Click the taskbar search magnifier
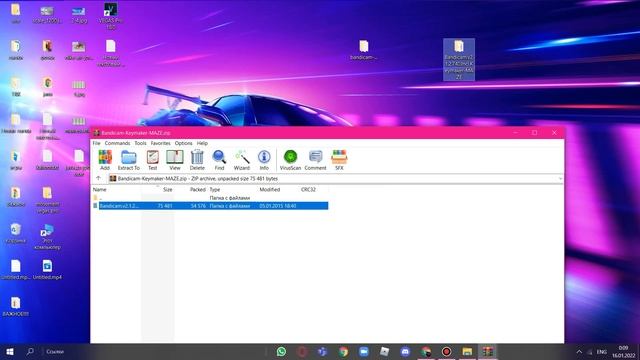Screen dimensions: 640x360 30,351
